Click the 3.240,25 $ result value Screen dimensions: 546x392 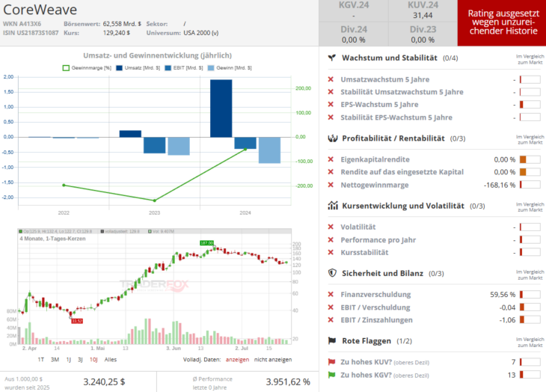pyautogui.click(x=104, y=382)
